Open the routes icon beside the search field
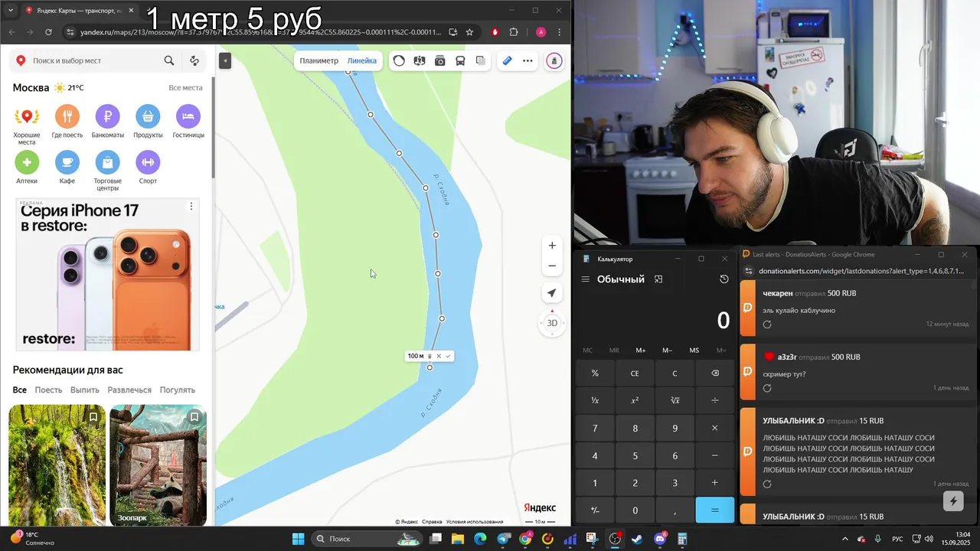The image size is (980, 551). click(x=194, y=60)
